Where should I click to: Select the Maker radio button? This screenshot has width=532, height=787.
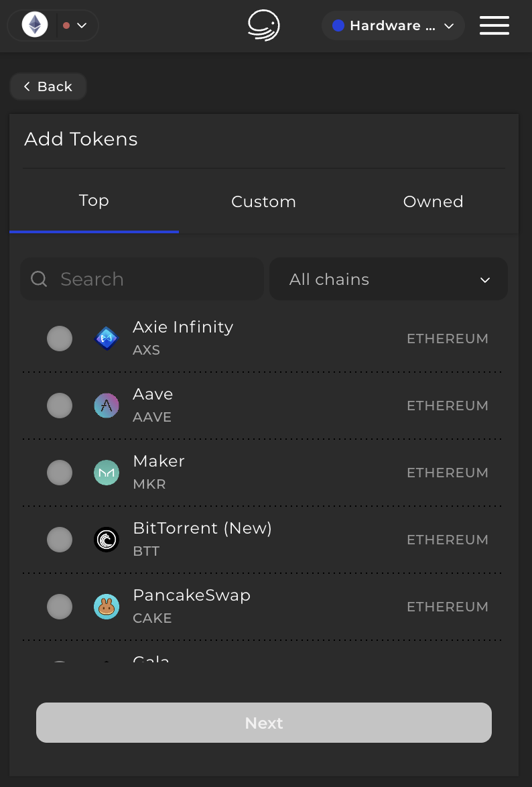coord(60,473)
